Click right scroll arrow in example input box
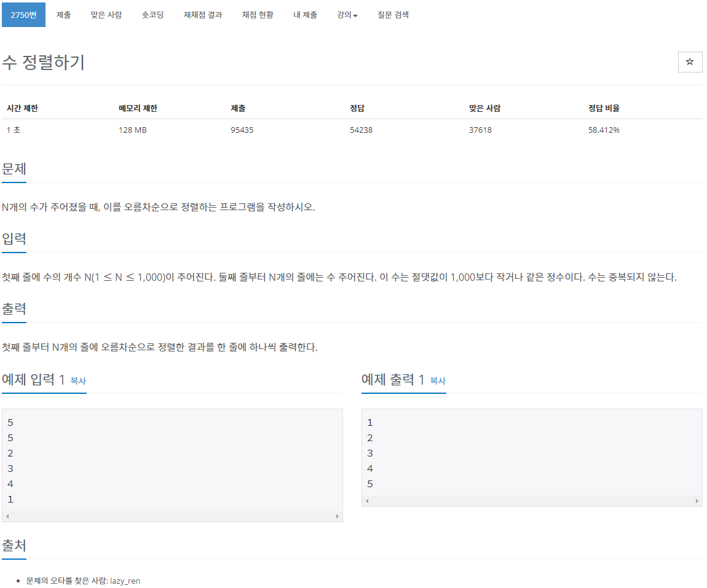This screenshot has width=707, height=588. (x=338, y=517)
